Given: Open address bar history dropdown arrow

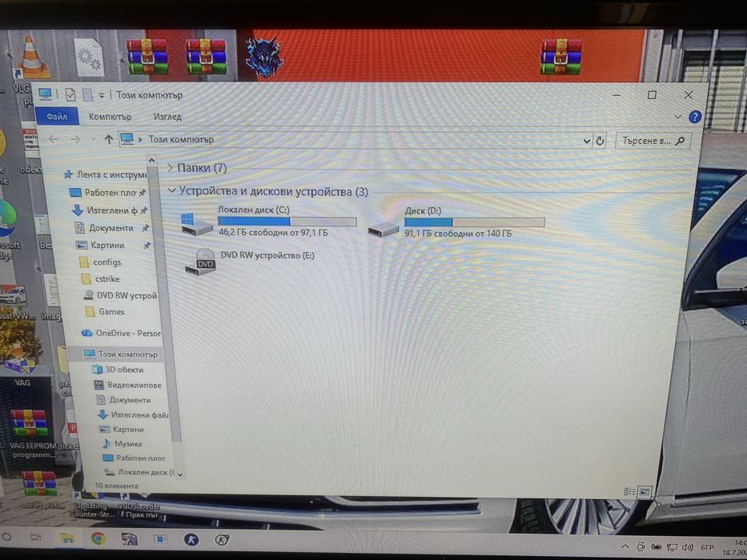Looking at the screenshot, I should (586, 141).
